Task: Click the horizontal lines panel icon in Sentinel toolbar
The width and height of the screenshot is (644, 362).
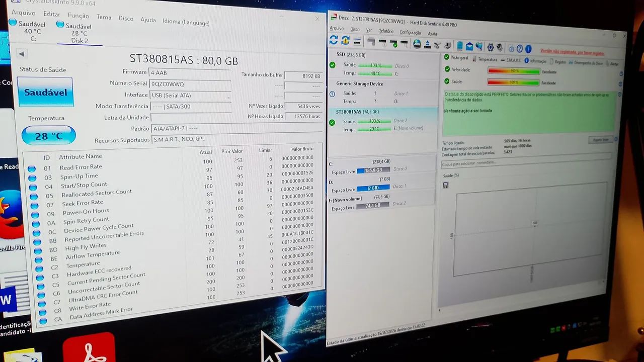Action: coord(357,41)
